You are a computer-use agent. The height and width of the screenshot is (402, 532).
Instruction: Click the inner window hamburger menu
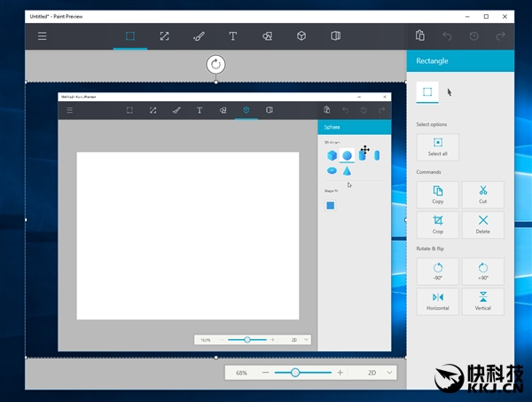click(x=69, y=110)
